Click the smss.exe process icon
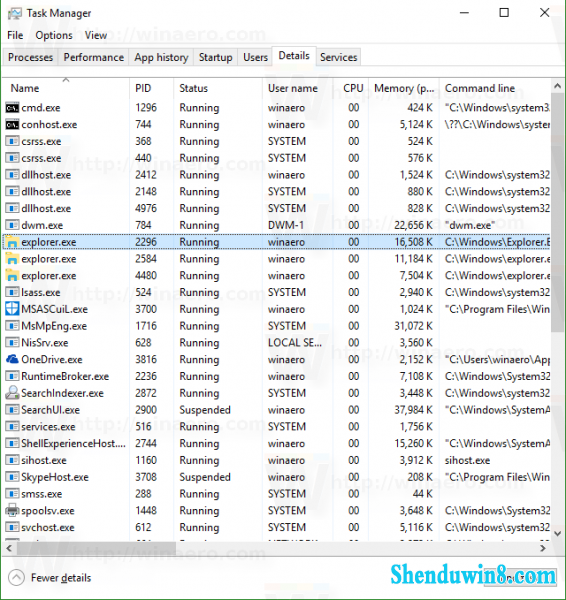This screenshot has width=566, height=600. click(12, 494)
